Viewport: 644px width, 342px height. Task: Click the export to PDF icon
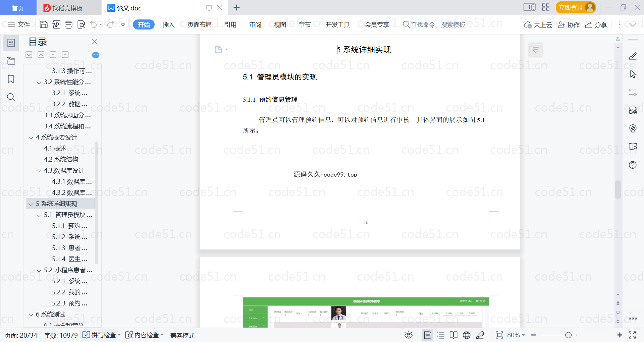(x=56, y=24)
